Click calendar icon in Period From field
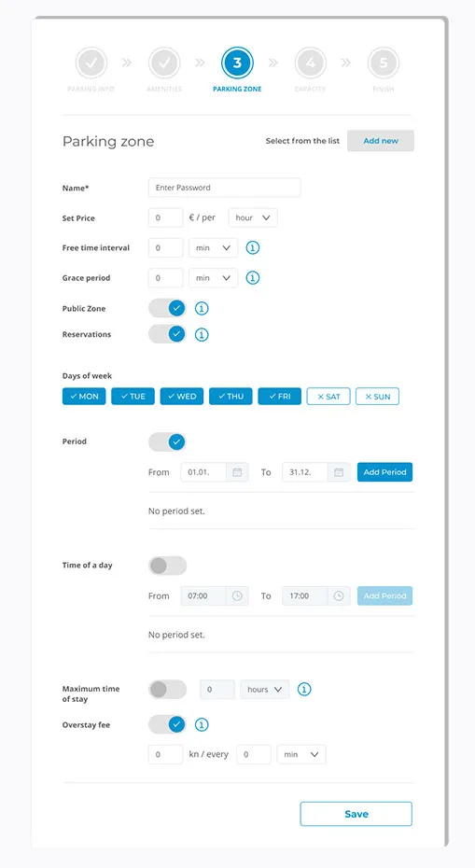Image resolution: width=475 pixels, height=868 pixels. click(237, 472)
